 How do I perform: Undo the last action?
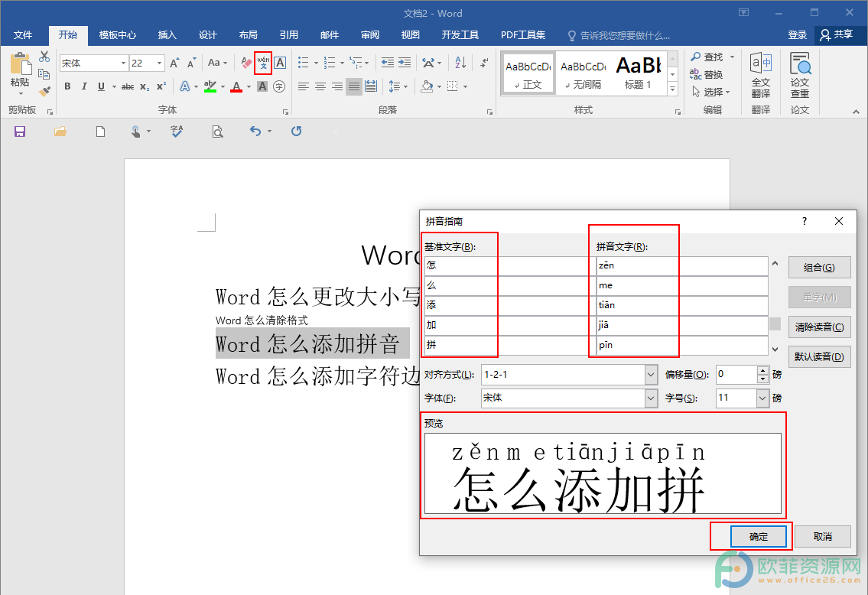coord(255,132)
